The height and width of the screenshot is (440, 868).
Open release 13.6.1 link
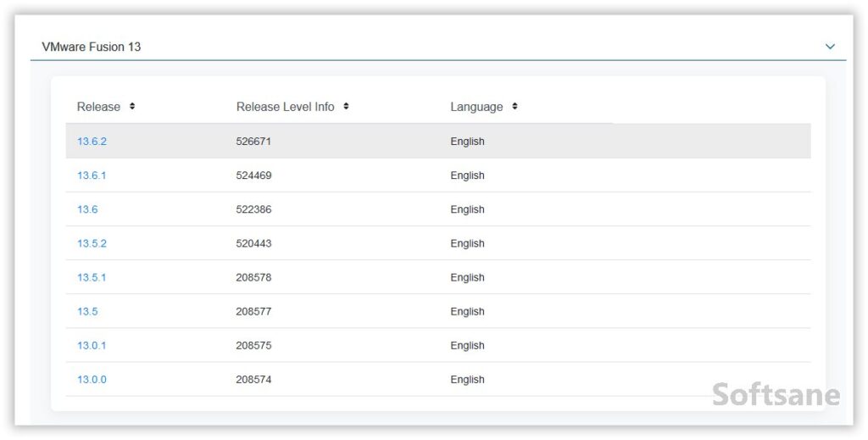(92, 175)
